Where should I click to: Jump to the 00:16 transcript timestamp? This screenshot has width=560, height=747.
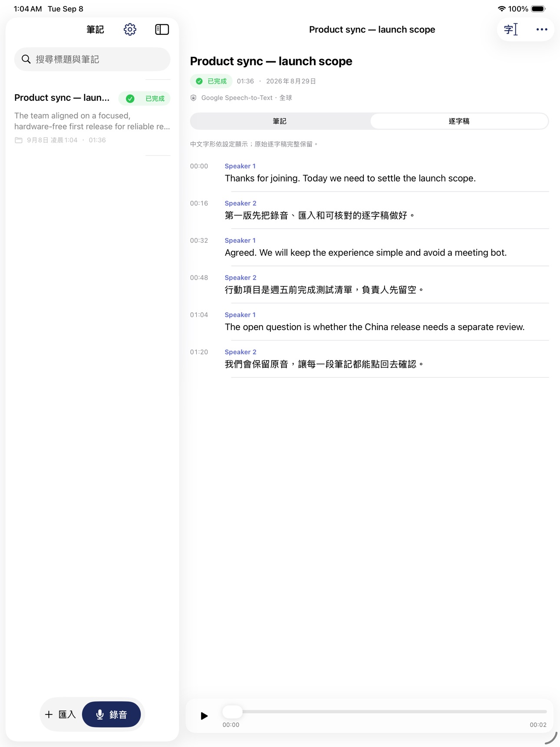tap(199, 203)
